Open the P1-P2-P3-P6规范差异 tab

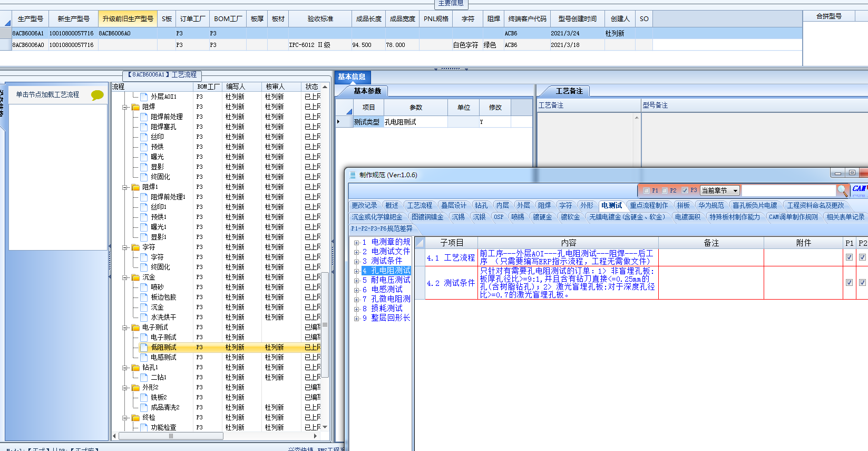[x=382, y=229]
